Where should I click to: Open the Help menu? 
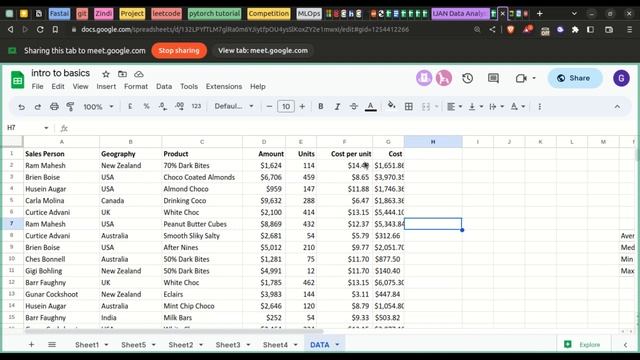[258, 87]
